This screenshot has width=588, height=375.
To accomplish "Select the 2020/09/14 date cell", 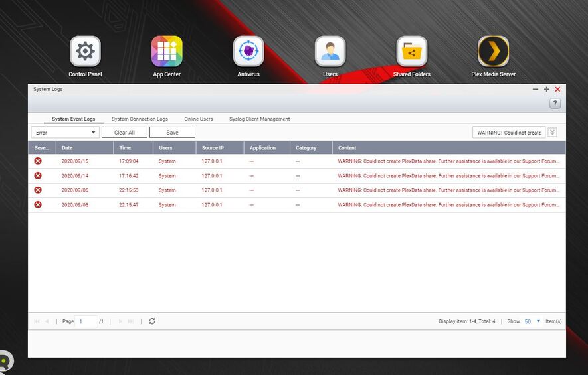I will 75,176.
